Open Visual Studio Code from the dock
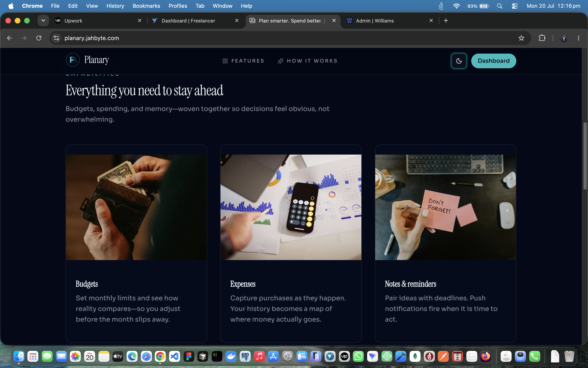 click(x=174, y=357)
